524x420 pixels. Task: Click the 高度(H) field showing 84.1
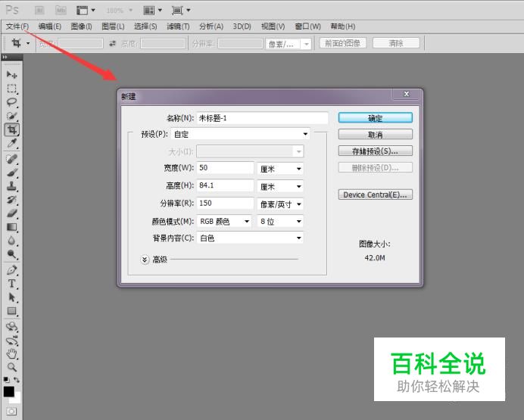(x=225, y=185)
